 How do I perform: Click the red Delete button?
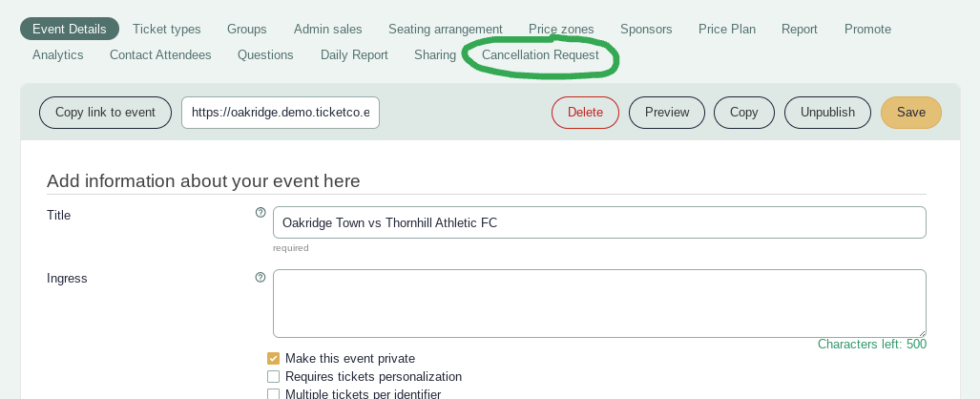click(585, 113)
